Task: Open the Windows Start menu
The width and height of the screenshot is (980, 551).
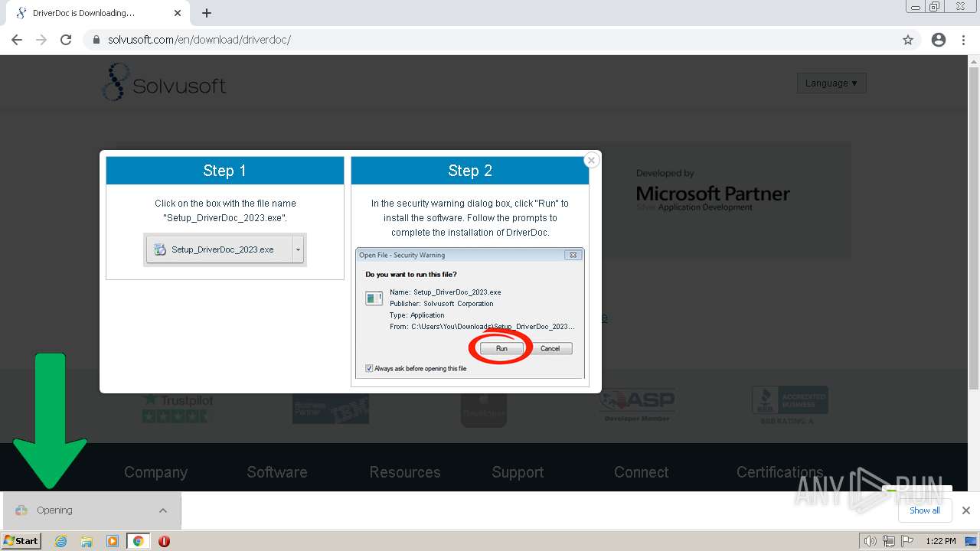Action: pos(21,541)
